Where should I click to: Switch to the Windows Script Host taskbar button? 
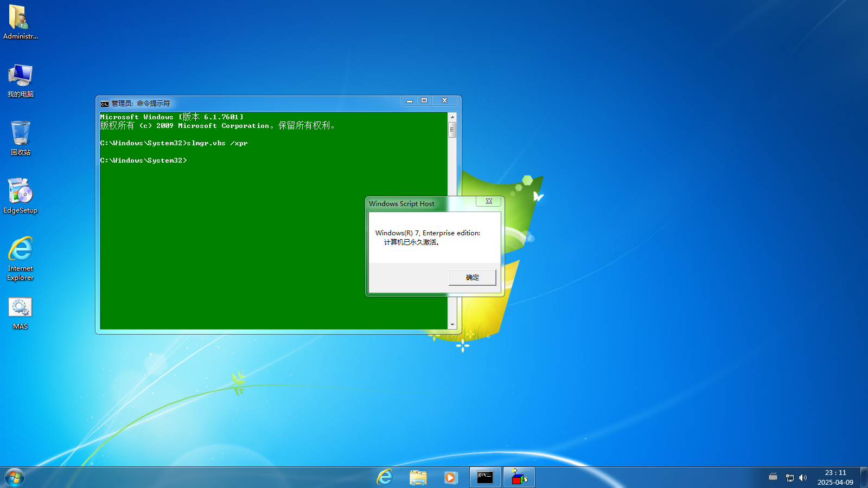click(519, 477)
